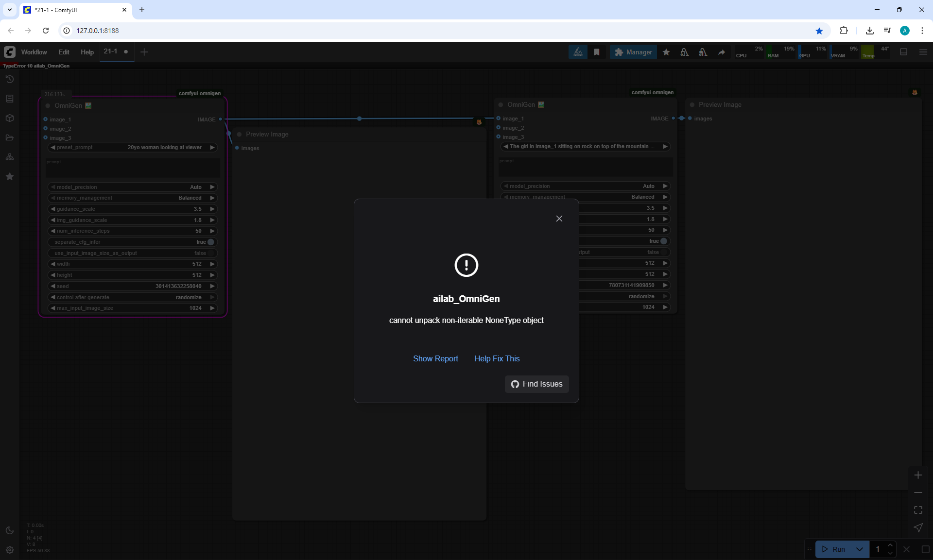The image size is (933, 560).
Task: Open the model library tree icon
Action: [x=10, y=157]
